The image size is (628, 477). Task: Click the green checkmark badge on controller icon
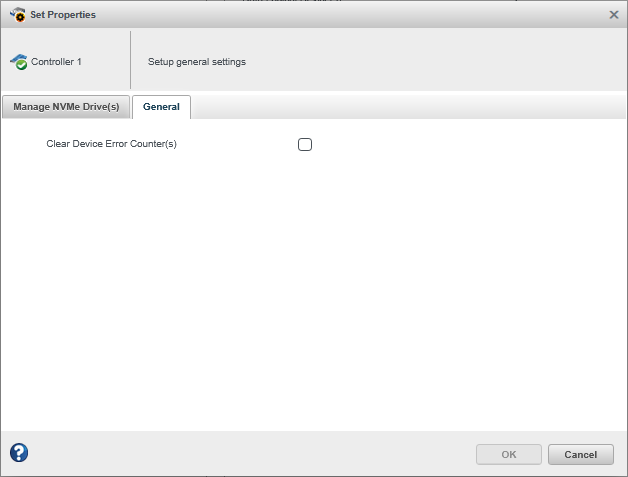point(22,65)
